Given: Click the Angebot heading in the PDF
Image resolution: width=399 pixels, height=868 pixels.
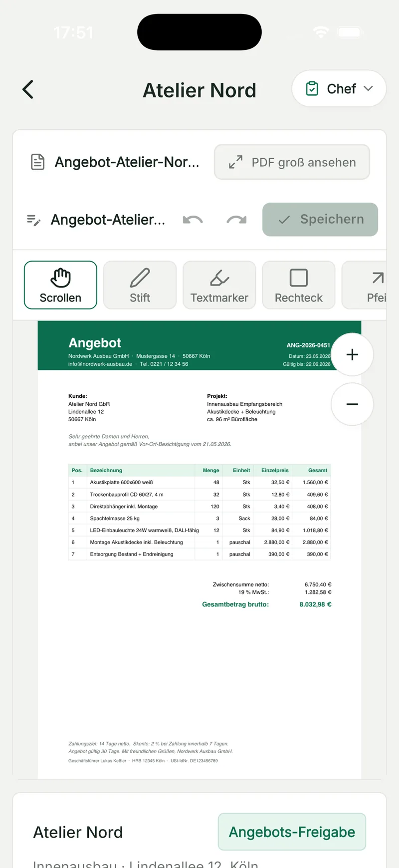Looking at the screenshot, I should click(x=95, y=343).
